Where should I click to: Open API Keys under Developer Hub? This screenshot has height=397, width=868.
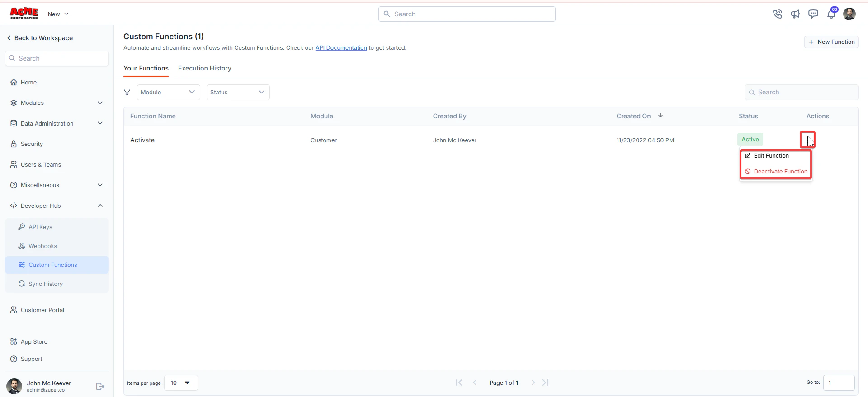point(57,227)
